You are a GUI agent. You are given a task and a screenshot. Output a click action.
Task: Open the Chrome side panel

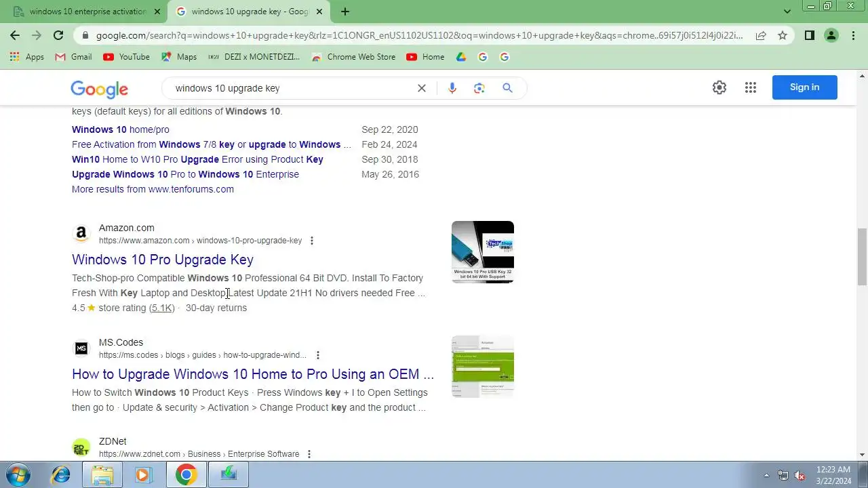click(809, 35)
